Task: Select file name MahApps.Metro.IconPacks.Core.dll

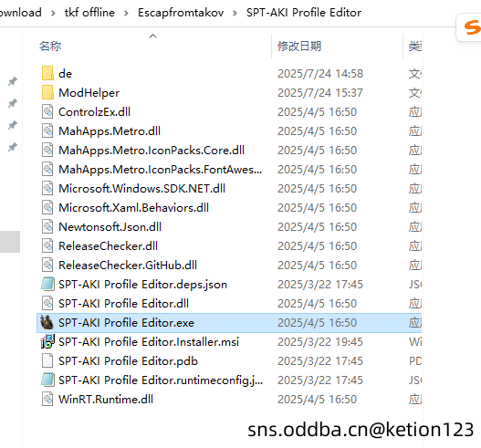Action: click(x=152, y=150)
